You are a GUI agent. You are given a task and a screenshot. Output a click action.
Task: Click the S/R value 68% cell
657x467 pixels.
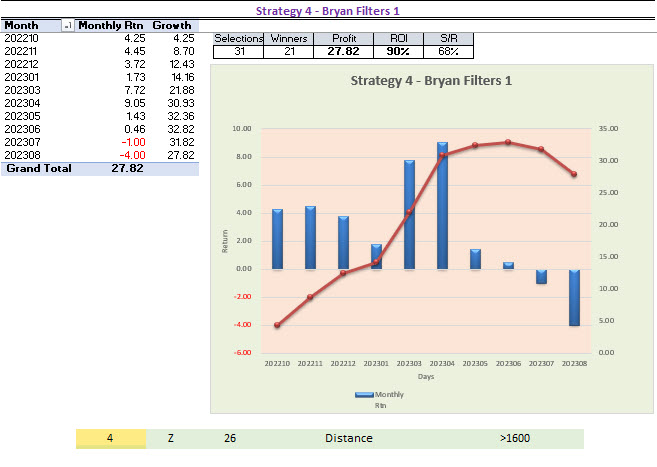(448, 51)
